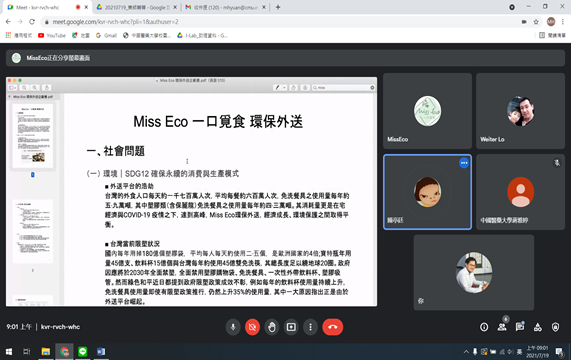Click muted mic icon on orange avatar tile
The height and width of the screenshot is (360, 571).
[x=557, y=163]
